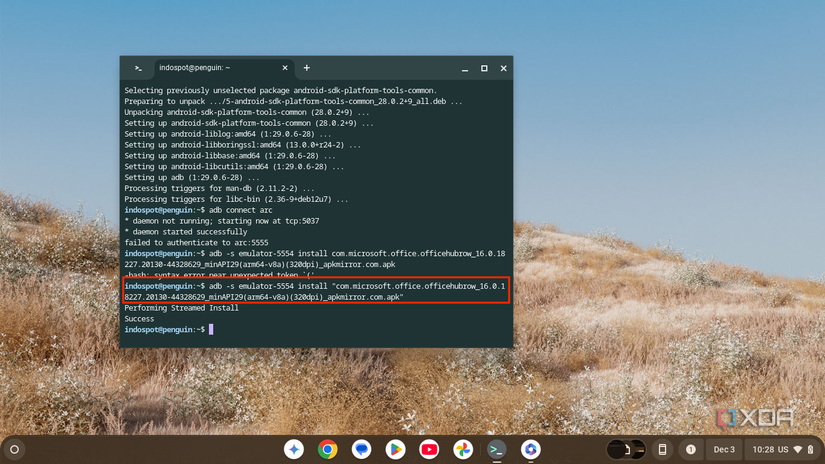Click 'Setting up android-liblog:amd64' line

(x=228, y=134)
